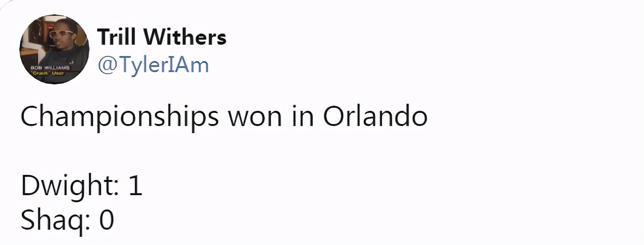Click the display name Trill Withers
Screen dimensions: 644x245
coord(162,37)
